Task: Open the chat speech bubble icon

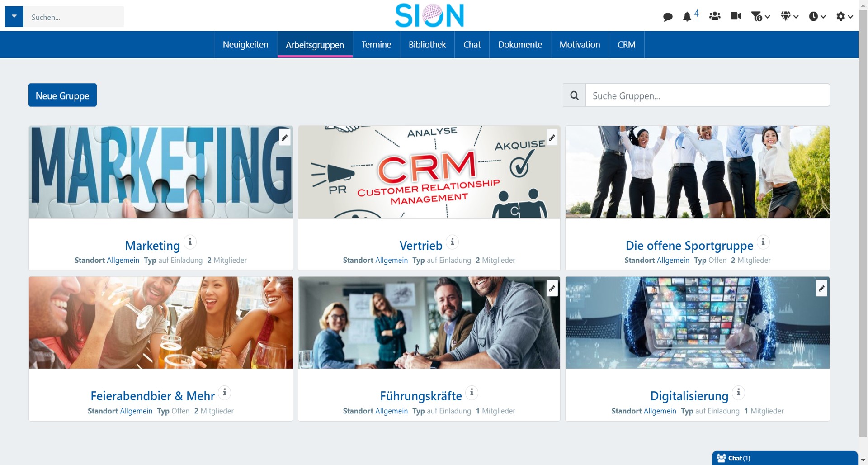Action: click(668, 17)
